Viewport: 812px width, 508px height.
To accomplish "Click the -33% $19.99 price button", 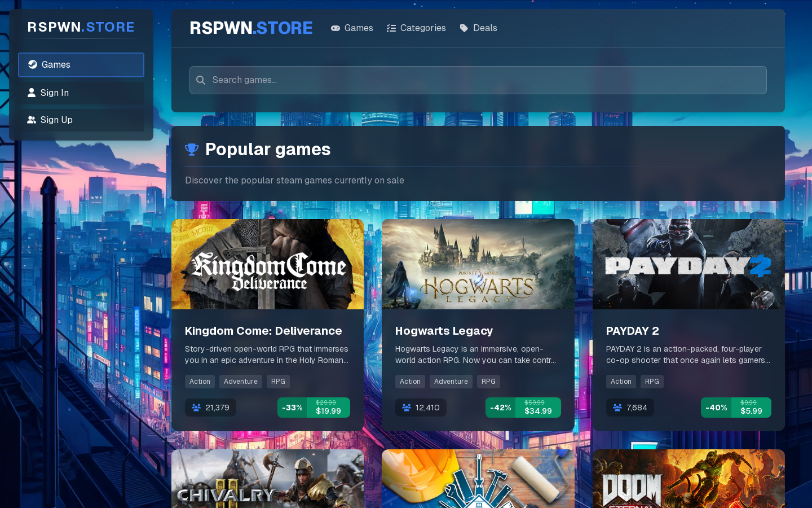I will tap(314, 408).
